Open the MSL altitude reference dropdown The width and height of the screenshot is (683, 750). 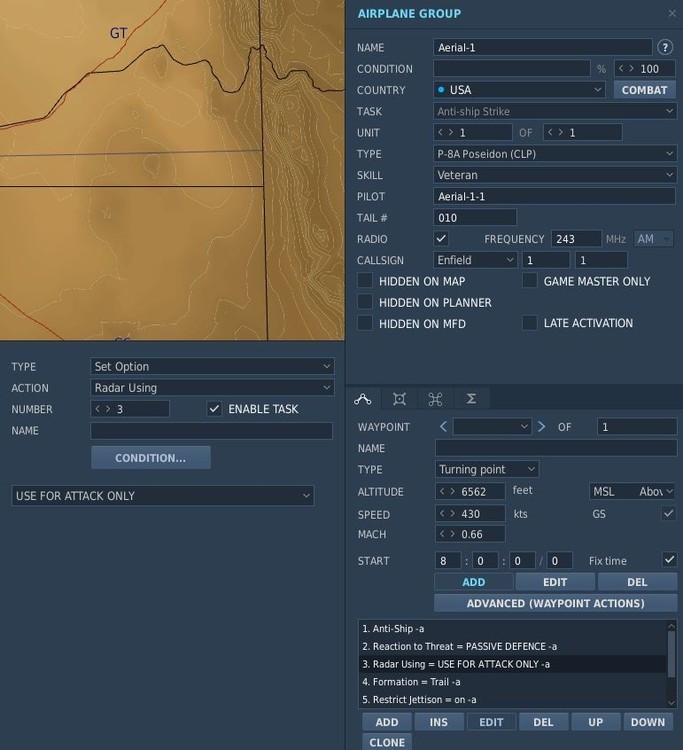[x=632, y=491]
